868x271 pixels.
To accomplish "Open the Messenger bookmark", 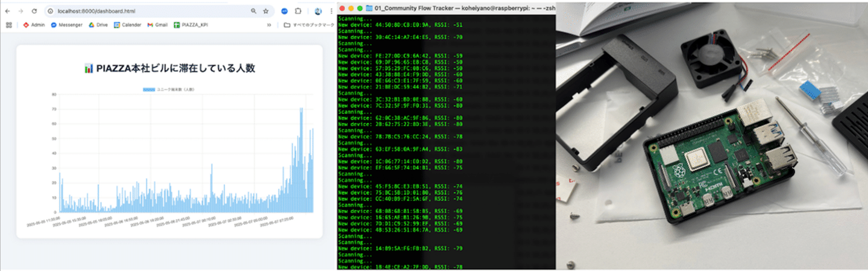I will point(67,25).
